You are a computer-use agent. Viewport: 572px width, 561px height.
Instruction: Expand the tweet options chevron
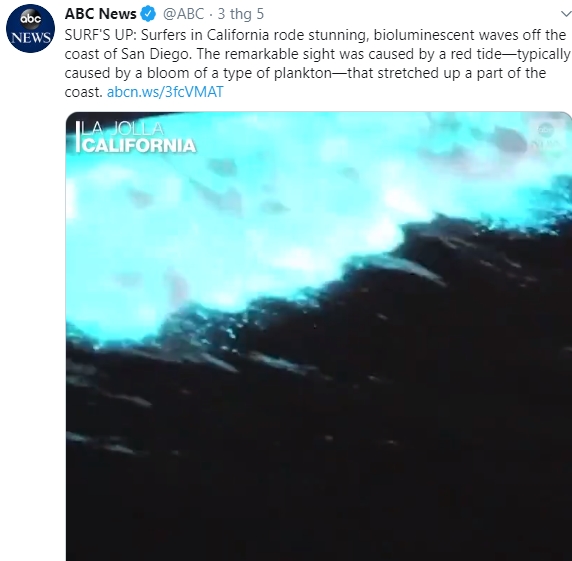[x=566, y=14]
